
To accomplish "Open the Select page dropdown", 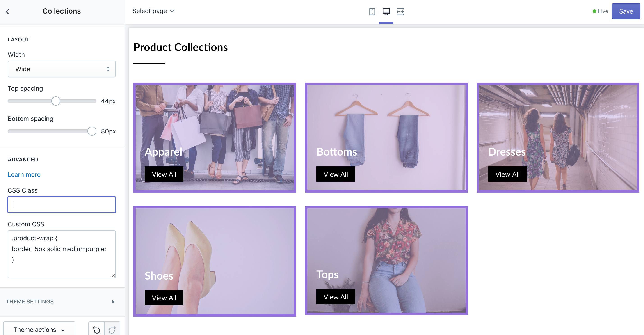I will tap(153, 11).
